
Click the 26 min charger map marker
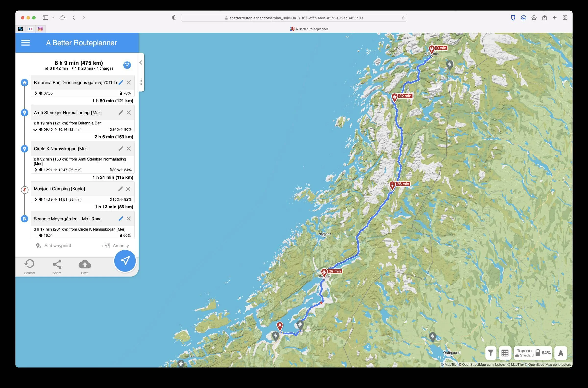tap(392, 186)
